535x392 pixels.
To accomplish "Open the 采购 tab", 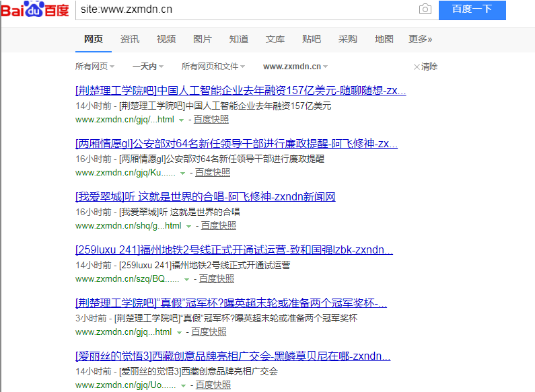I will 348,39.
